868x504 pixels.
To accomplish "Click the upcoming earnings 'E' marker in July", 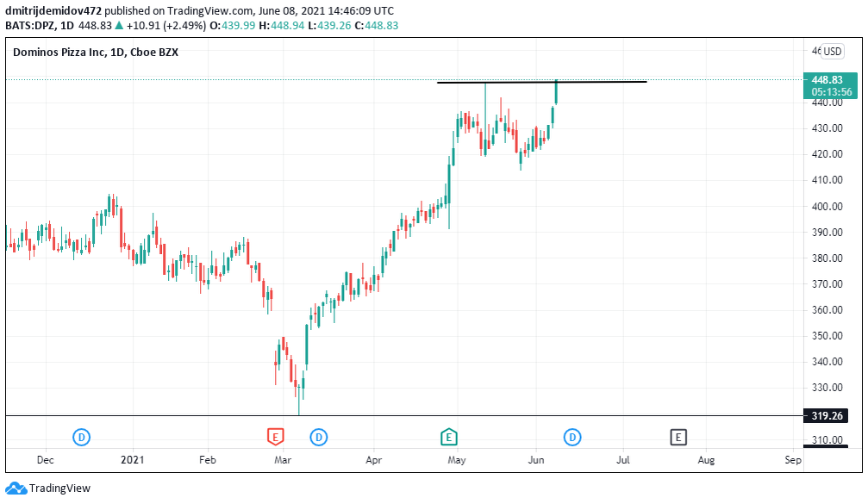I will click(678, 438).
